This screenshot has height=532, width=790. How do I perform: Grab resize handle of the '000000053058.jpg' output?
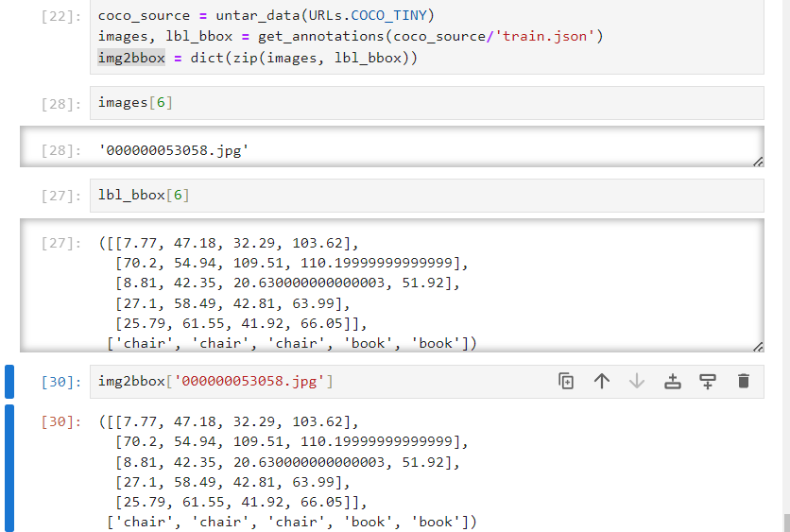click(758, 162)
